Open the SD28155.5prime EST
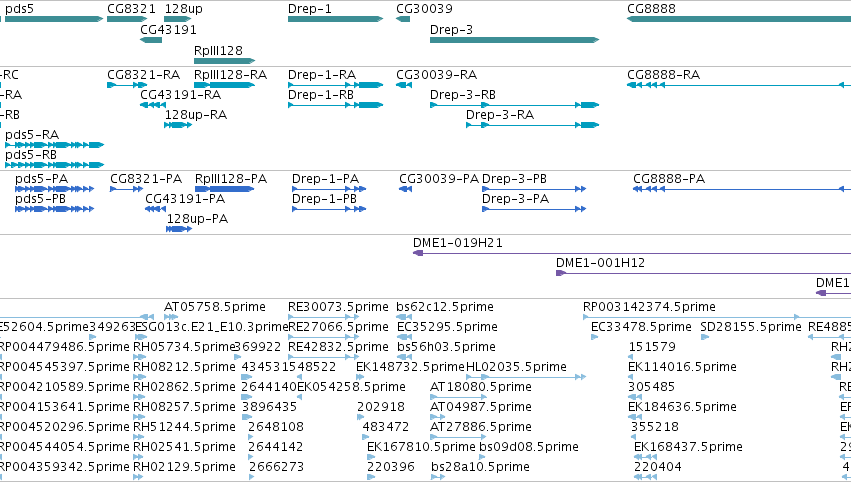Image resolution: width=851 pixels, height=482 pixels. (705, 337)
